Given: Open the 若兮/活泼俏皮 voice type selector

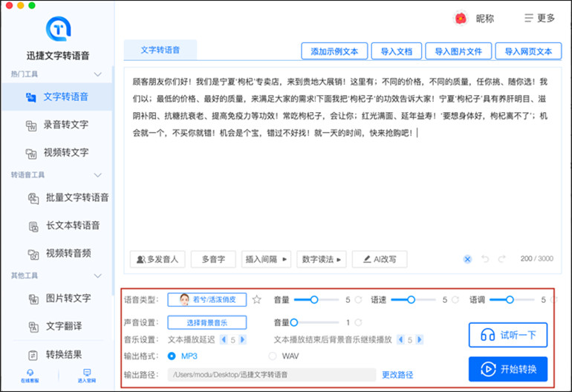Looking at the screenshot, I should 207,300.
